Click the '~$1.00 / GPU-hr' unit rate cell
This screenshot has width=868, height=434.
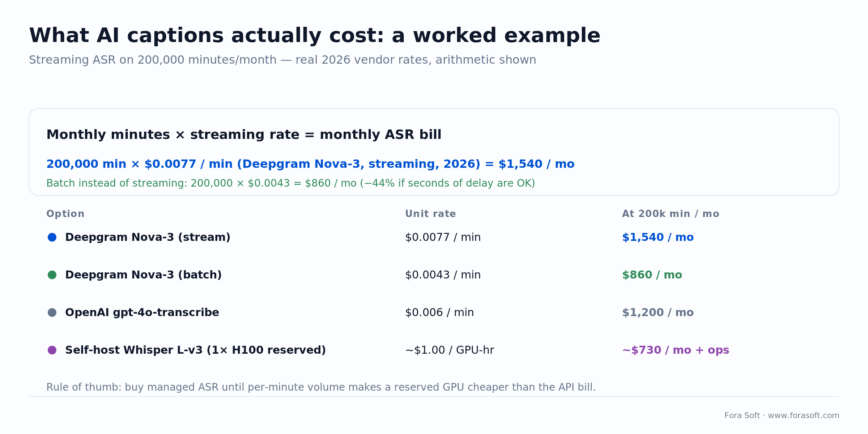coord(450,350)
